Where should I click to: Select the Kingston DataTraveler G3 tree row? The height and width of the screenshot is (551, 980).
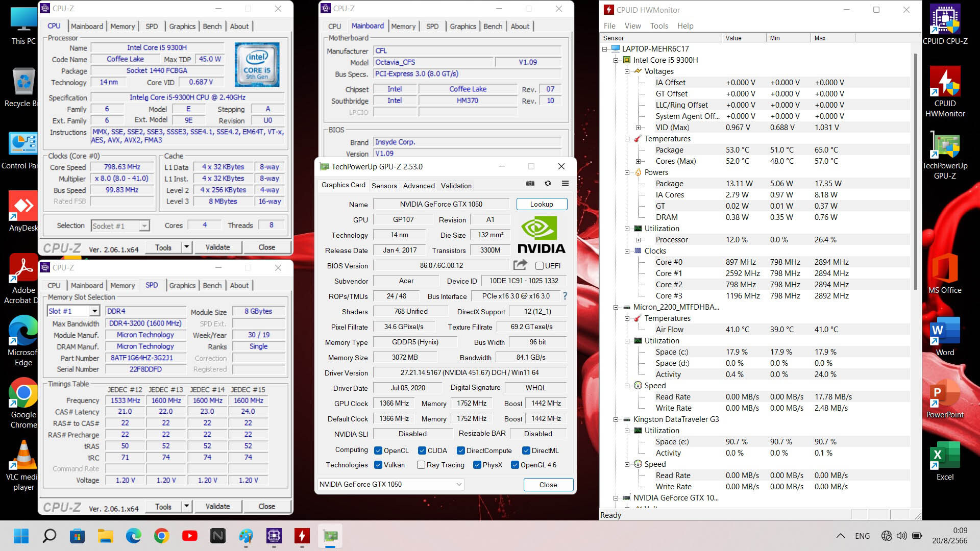pos(676,419)
